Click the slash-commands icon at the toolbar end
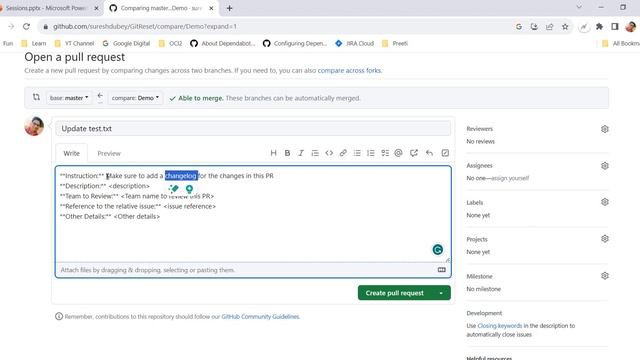640x360 pixels. pyautogui.click(x=445, y=153)
